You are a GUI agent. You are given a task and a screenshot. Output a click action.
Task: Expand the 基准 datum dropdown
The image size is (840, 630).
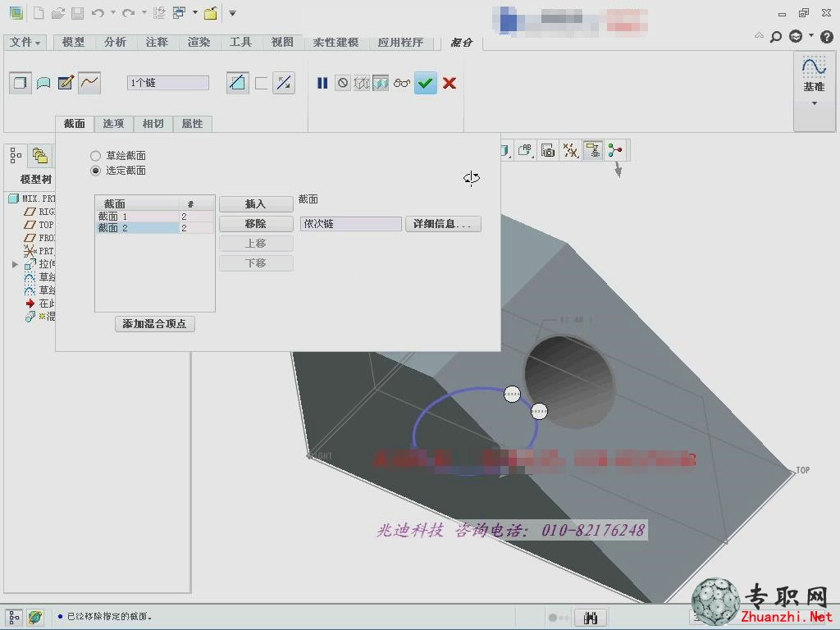[x=815, y=103]
